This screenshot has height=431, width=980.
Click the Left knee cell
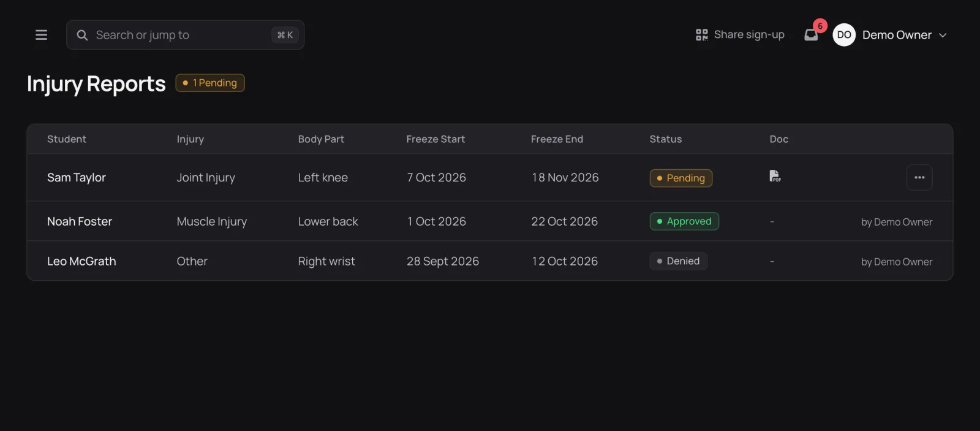tap(323, 177)
